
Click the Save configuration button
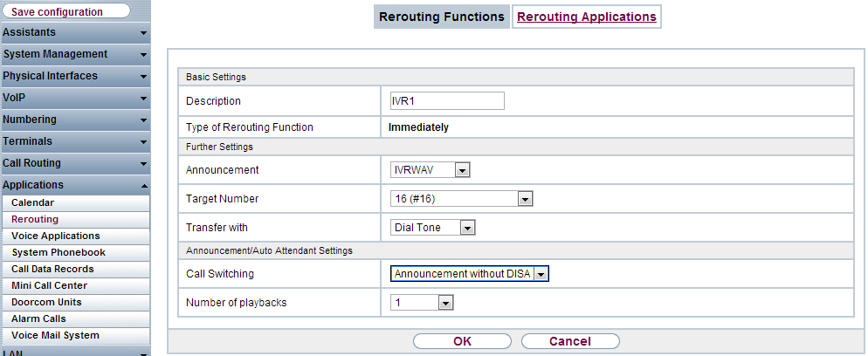point(66,11)
